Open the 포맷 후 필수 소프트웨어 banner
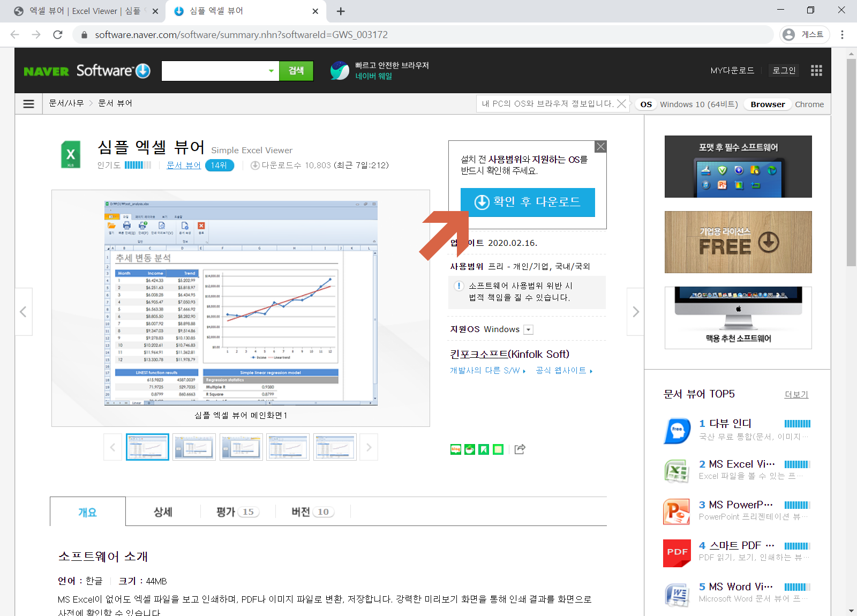Viewport: 857px width, 616px height. [738, 167]
